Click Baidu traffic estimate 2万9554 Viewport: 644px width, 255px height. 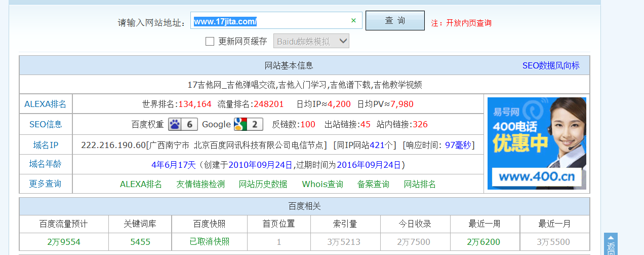[64, 242]
